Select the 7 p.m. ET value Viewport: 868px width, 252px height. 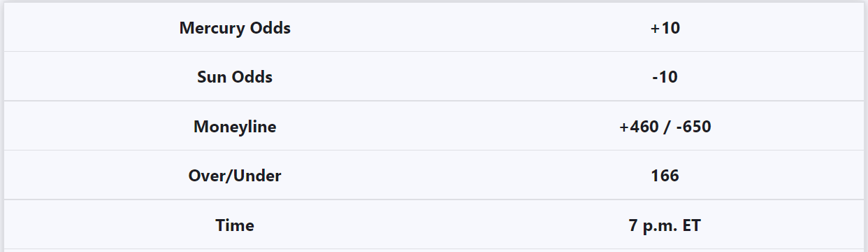(x=665, y=225)
